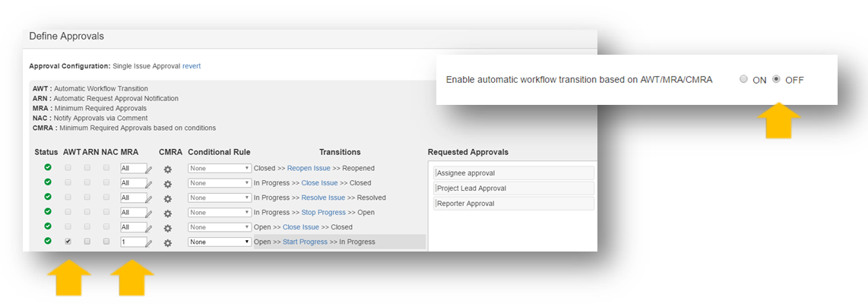Select ON for automatic workflow transition

click(x=743, y=79)
